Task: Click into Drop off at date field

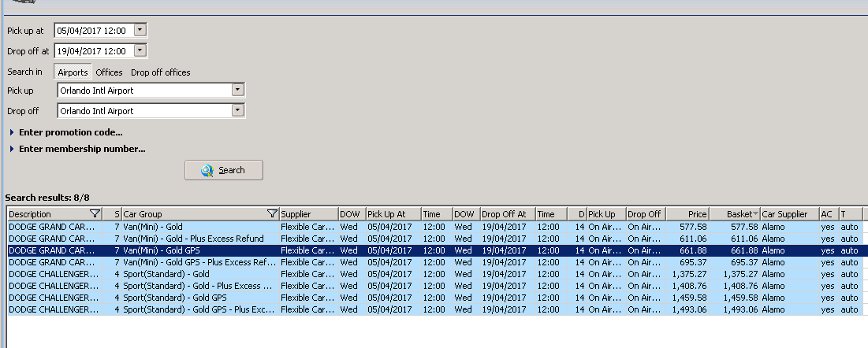Action: point(95,51)
